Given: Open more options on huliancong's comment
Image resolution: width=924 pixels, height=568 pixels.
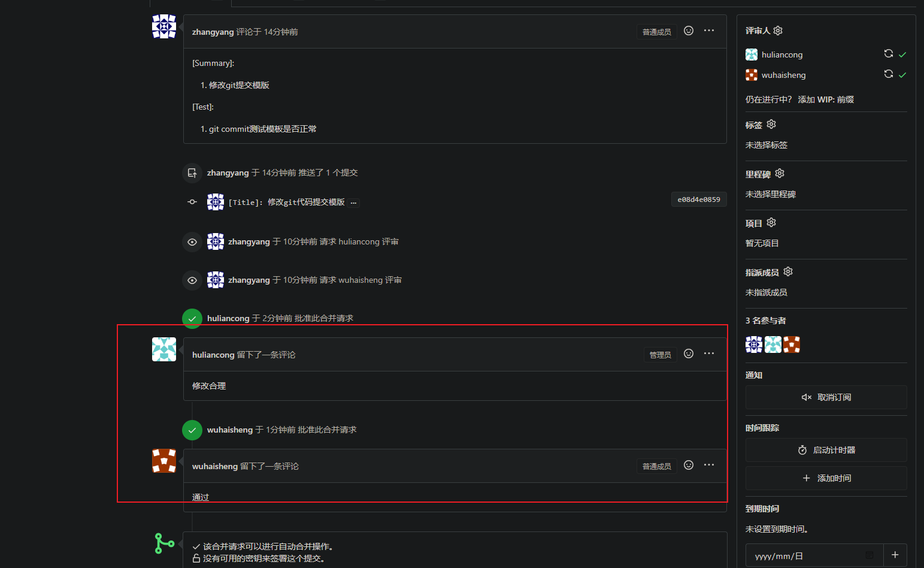Looking at the screenshot, I should pos(709,354).
